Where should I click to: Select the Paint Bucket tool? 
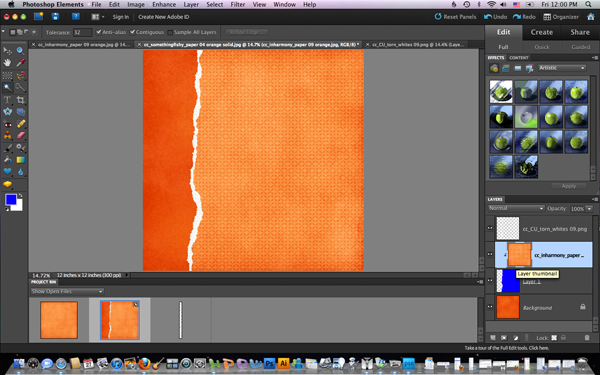[7, 160]
